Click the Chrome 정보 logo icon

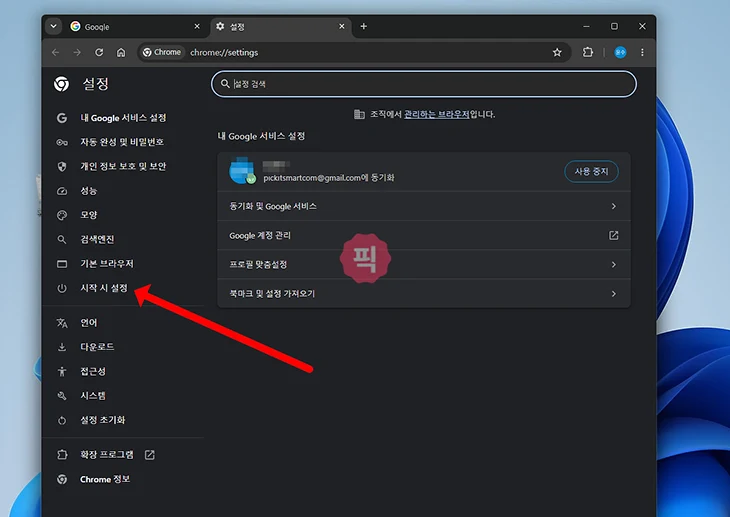(x=62, y=479)
